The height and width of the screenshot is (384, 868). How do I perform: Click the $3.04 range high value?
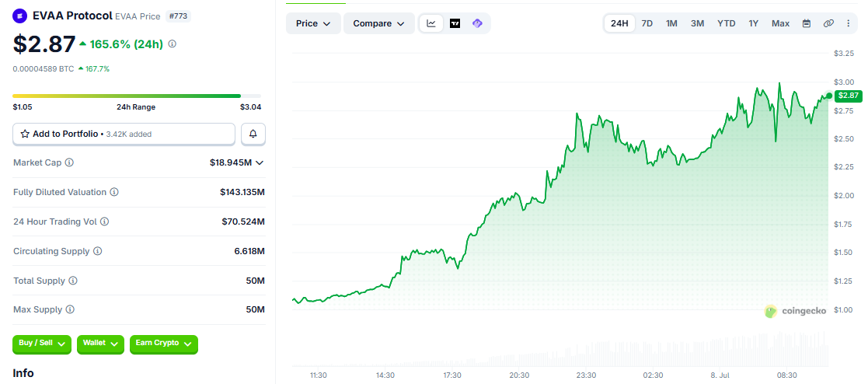(x=250, y=107)
